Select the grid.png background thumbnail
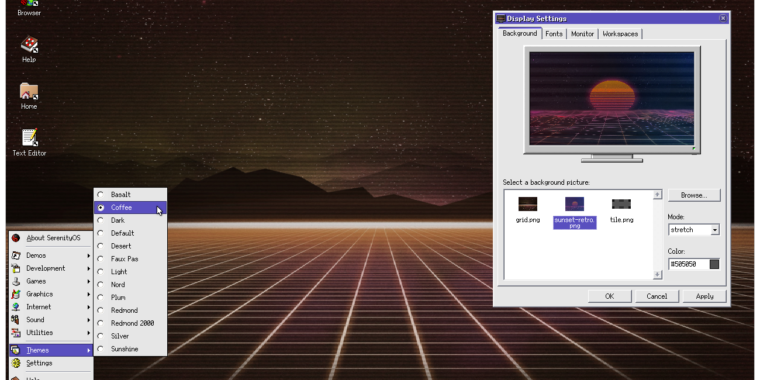Viewport: 760px width, 380px height. coord(527,209)
